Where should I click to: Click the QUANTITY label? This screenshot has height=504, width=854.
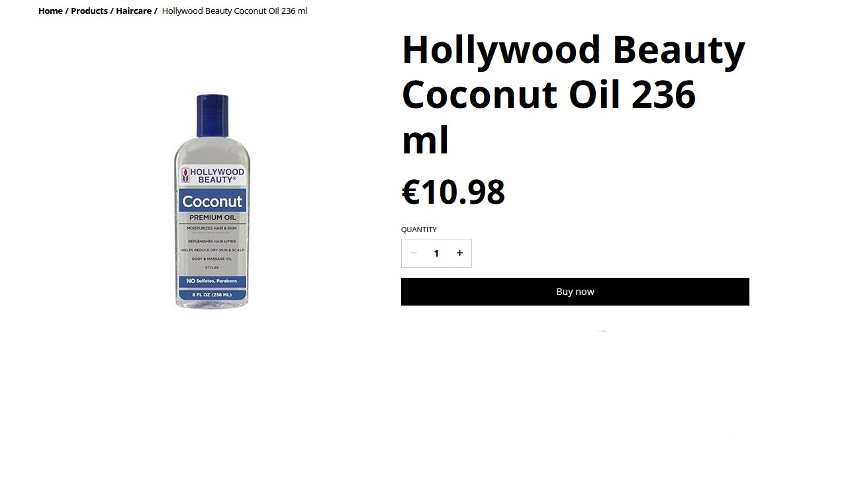pos(419,230)
